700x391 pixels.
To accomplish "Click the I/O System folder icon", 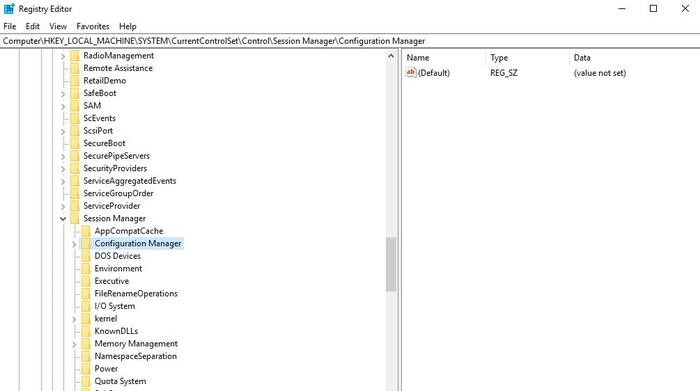I will 86,306.
